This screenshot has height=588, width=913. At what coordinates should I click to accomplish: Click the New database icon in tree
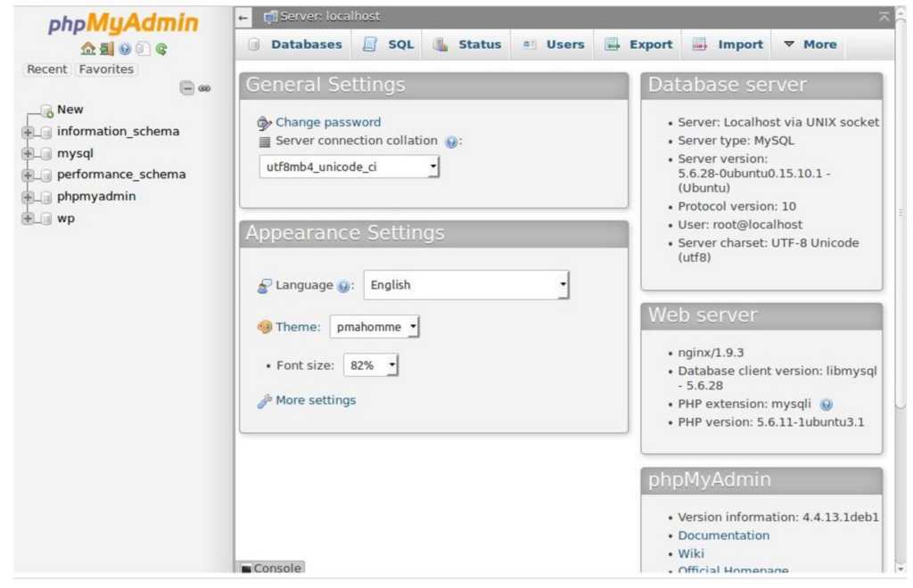46,110
